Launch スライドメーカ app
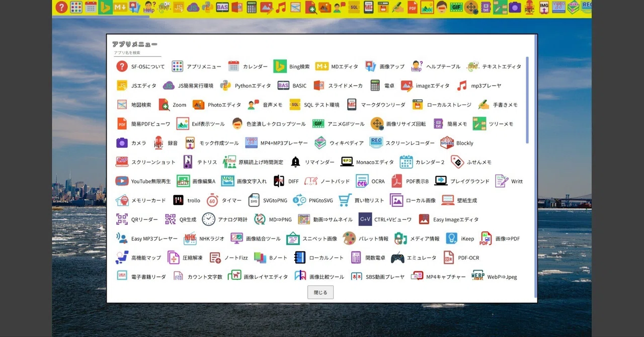 click(x=338, y=86)
